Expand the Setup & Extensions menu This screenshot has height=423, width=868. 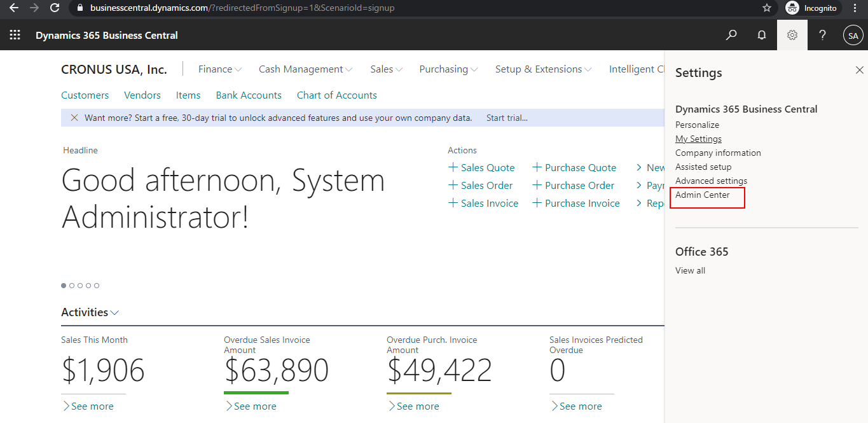544,69
